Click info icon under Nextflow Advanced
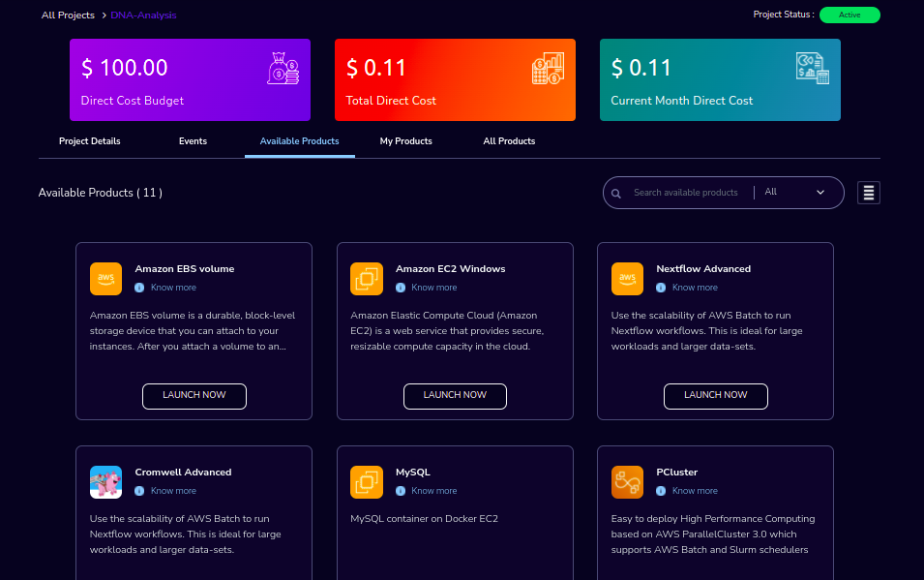924x580 pixels. coord(661,288)
